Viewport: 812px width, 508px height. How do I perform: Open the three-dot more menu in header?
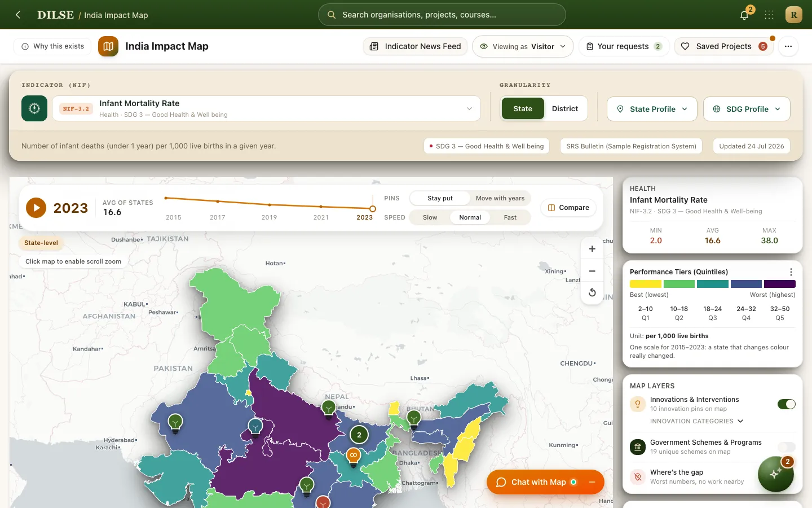788,46
